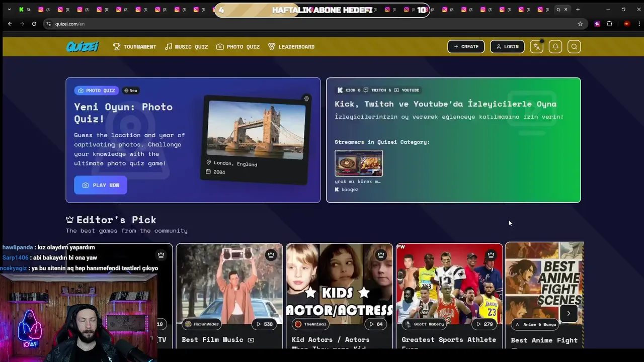Open the Music Quiz menu item
Image resolution: width=644 pixels, height=362 pixels.
(186, 47)
